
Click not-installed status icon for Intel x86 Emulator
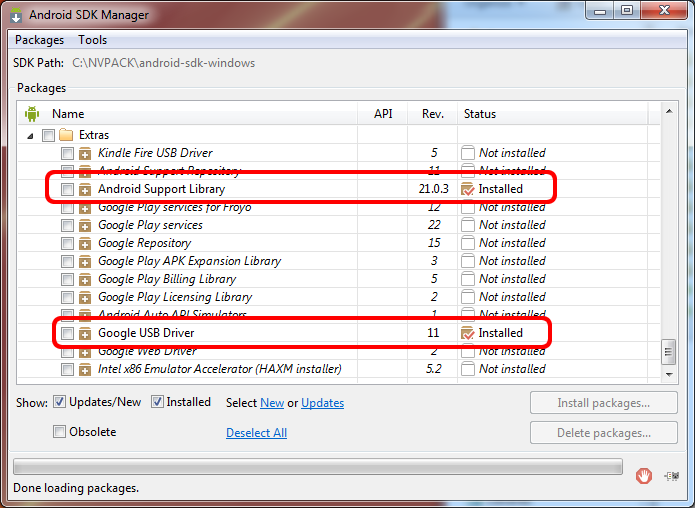coord(468,369)
